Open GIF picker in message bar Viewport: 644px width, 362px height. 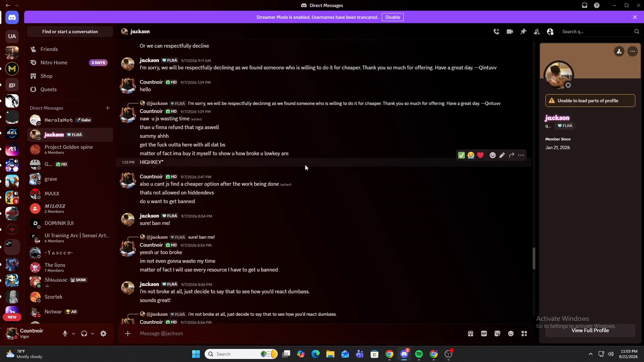pyautogui.click(x=484, y=333)
